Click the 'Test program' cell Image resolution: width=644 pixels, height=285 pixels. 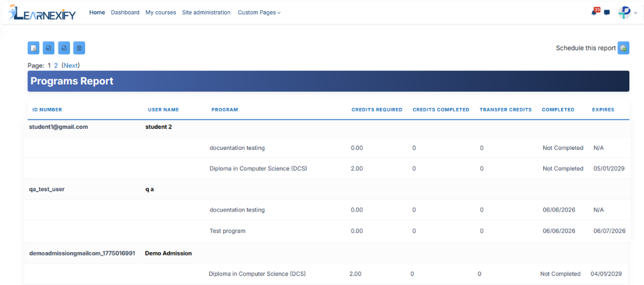click(x=228, y=231)
